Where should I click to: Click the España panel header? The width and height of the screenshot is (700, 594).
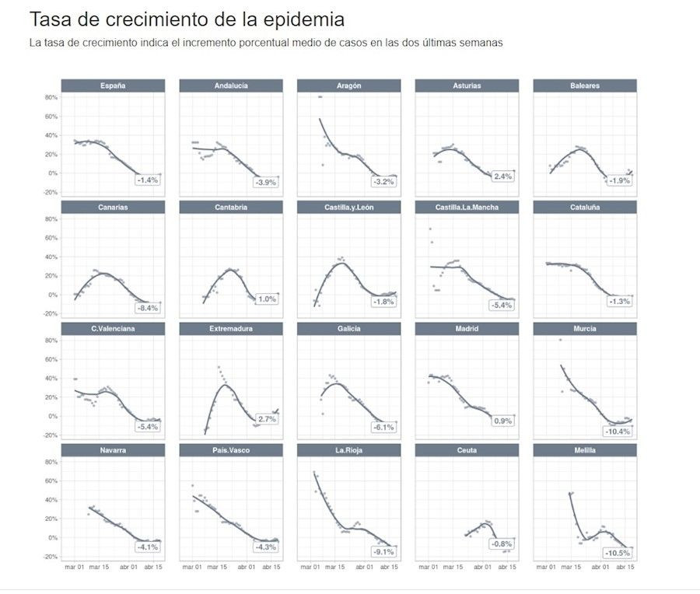point(113,86)
